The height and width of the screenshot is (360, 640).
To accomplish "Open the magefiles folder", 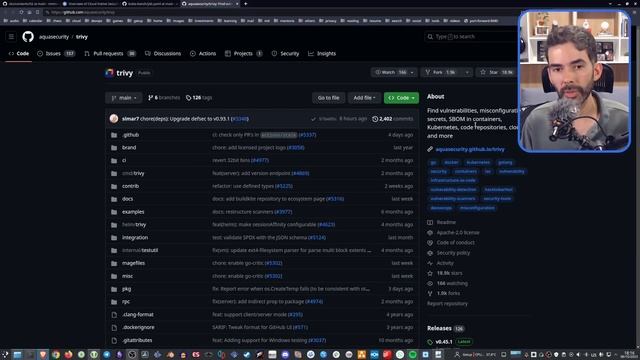I will [x=133, y=263].
